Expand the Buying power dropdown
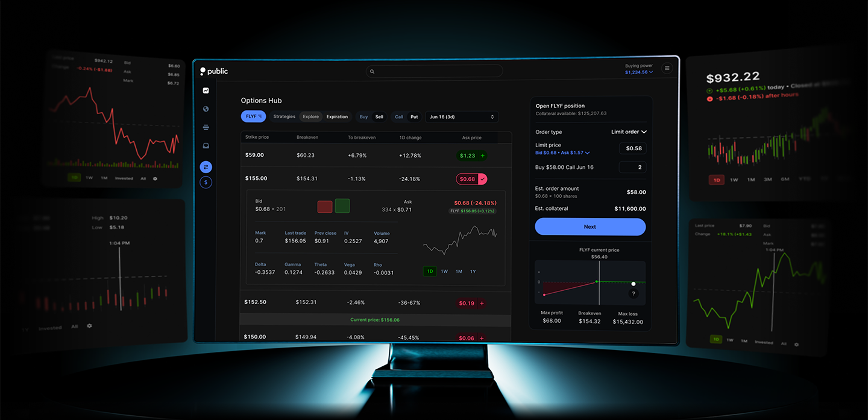Image resolution: width=868 pixels, height=420 pixels. coord(638,72)
